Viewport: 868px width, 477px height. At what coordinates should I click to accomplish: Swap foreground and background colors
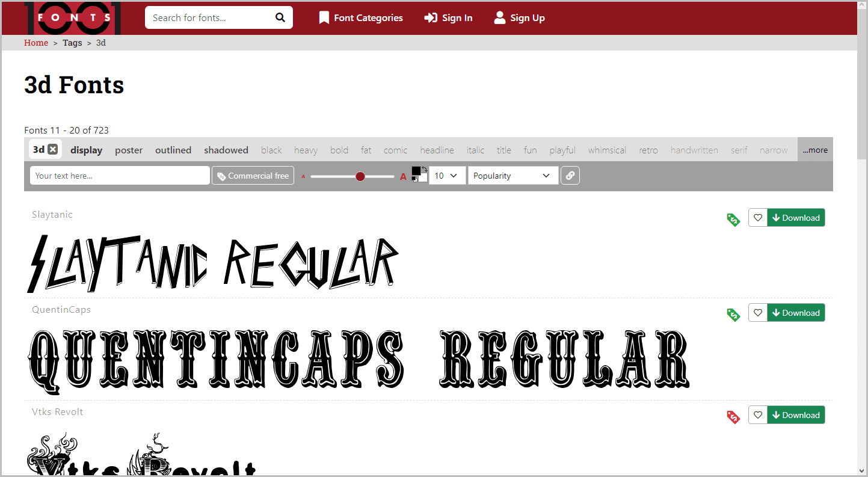pos(425,169)
